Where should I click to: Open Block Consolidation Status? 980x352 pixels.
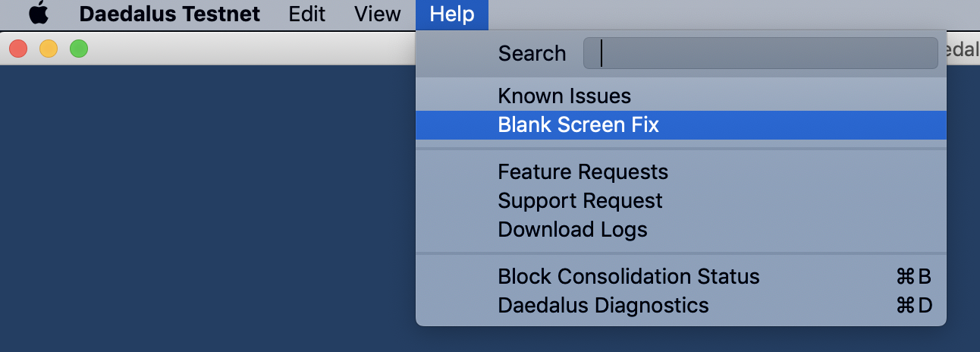628,277
